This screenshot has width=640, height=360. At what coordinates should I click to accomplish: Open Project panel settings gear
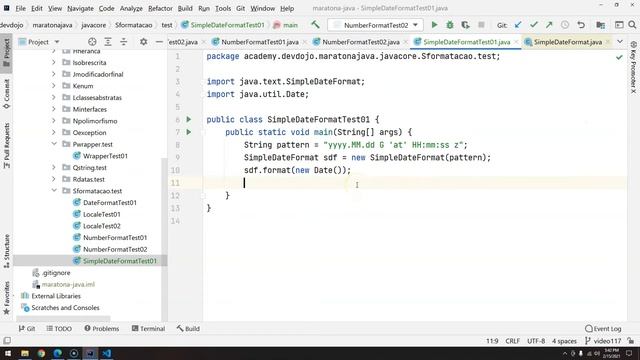pyautogui.click(x=143, y=42)
